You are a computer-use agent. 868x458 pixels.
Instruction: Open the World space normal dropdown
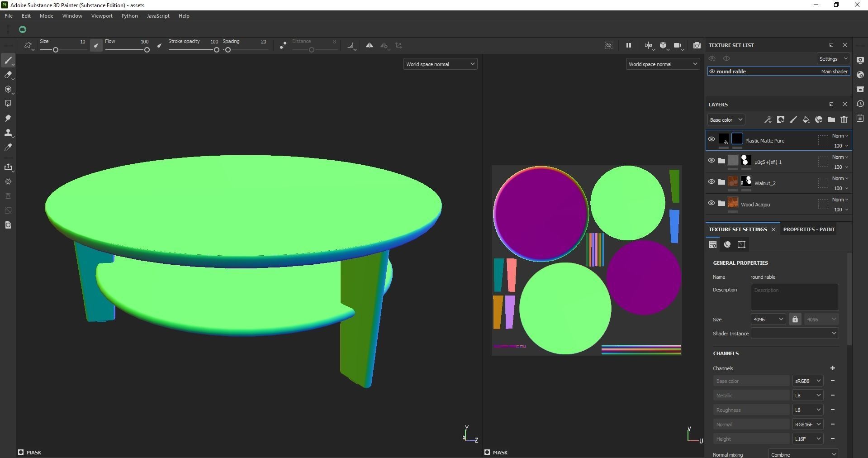pos(440,63)
